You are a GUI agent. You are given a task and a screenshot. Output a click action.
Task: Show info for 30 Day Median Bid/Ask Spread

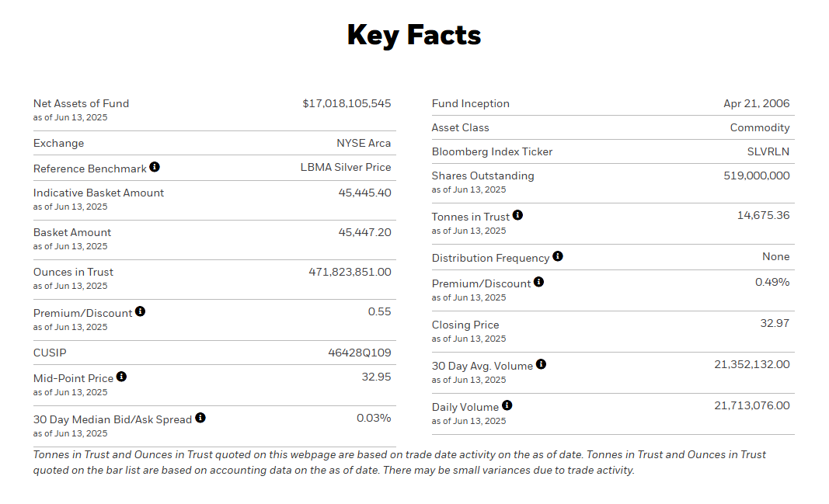[x=200, y=418]
